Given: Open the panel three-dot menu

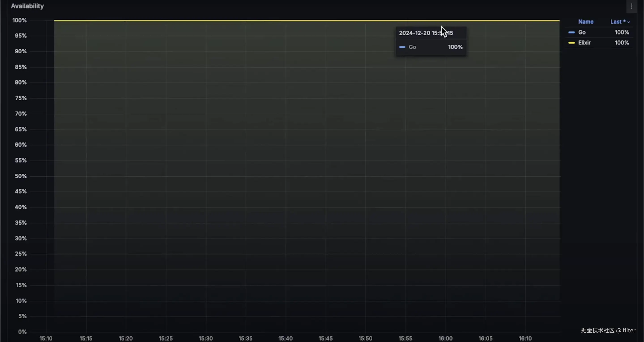Looking at the screenshot, I should pos(631,6).
